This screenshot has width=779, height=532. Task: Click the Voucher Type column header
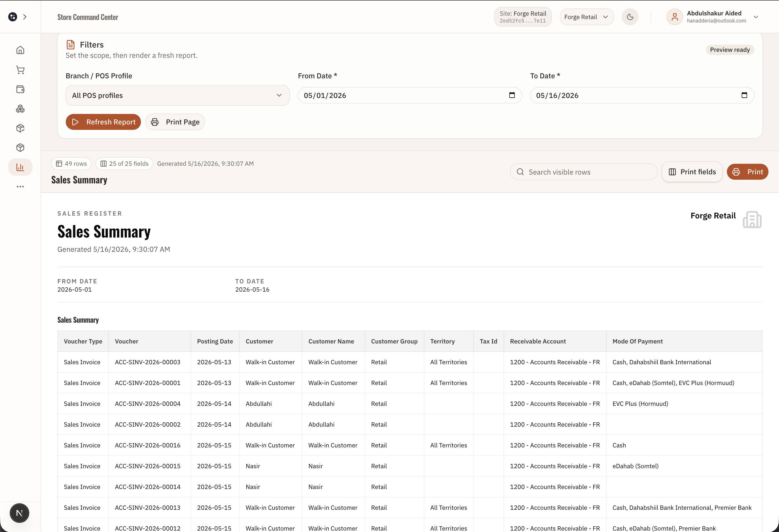83,341
